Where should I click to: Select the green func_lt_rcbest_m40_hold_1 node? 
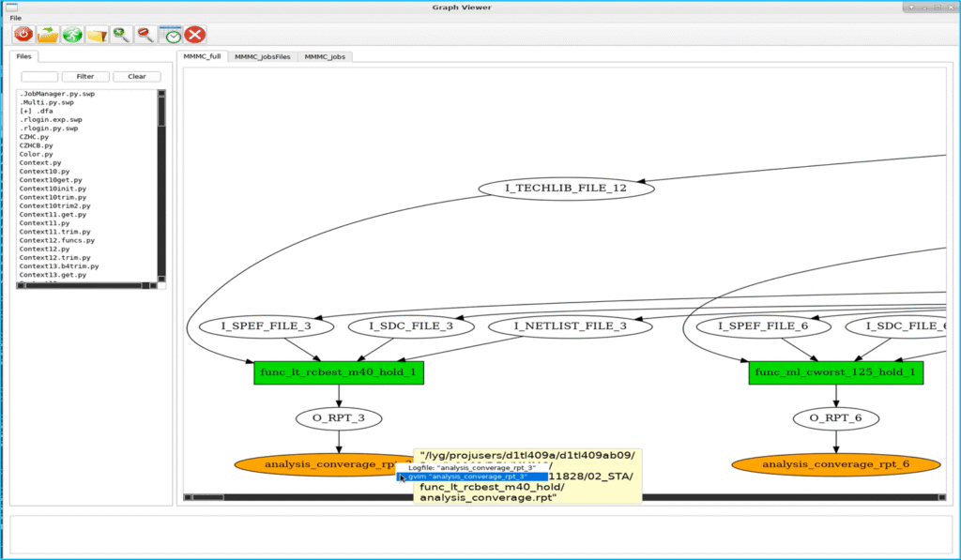pos(339,372)
